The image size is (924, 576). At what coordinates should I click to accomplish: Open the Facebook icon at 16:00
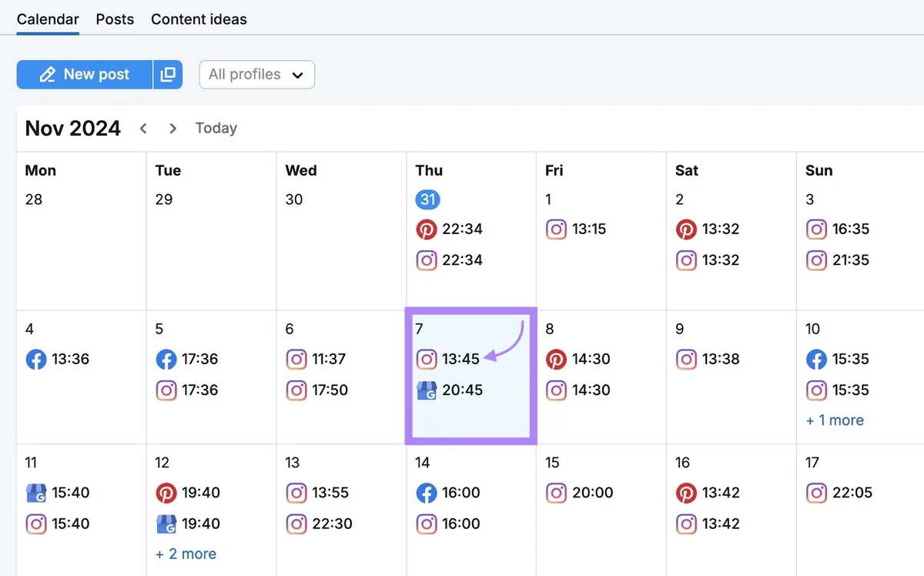pyautogui.click(x=426, y=493)
